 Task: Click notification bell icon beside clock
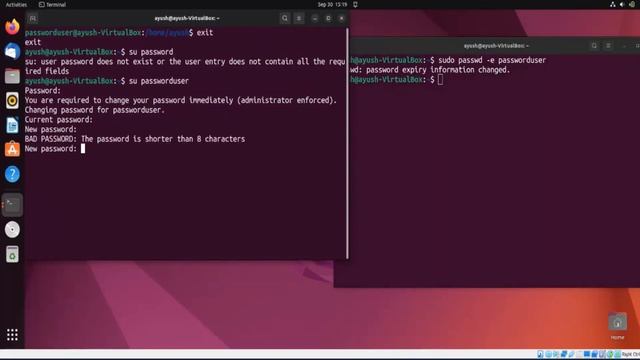point(355,4)
